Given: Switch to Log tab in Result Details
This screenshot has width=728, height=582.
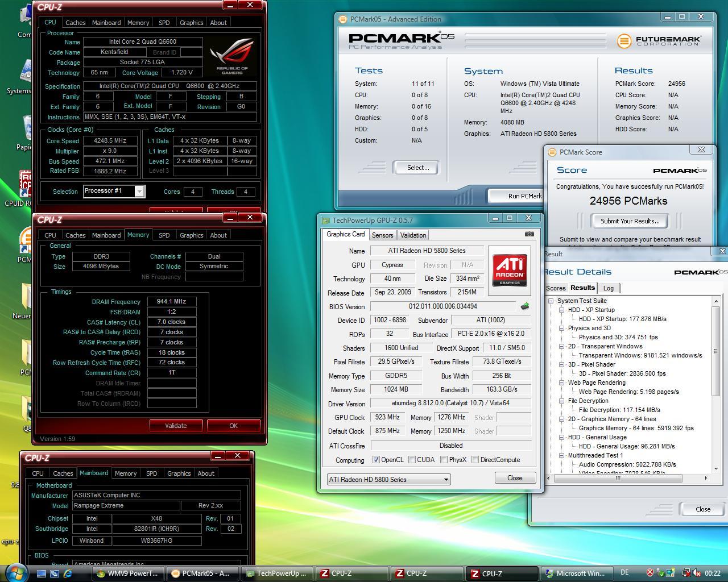Looking at the screenshot, I should pos(608,288).
